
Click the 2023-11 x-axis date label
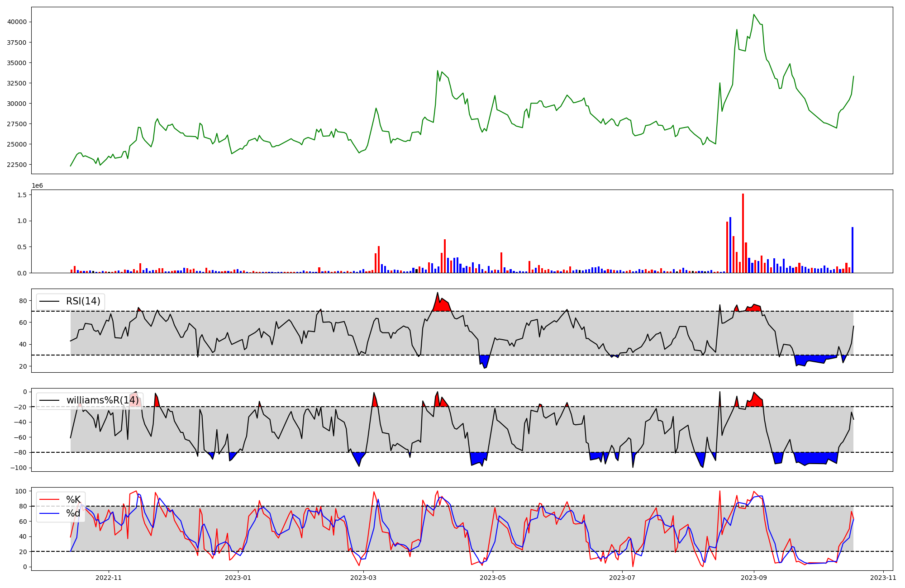click(x=883, y=578)
